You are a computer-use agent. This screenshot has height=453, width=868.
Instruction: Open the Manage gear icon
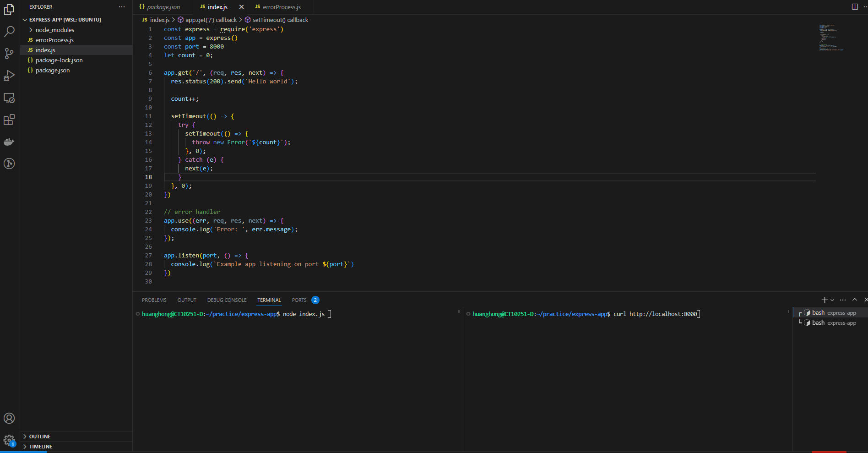[x=9, y=440]
